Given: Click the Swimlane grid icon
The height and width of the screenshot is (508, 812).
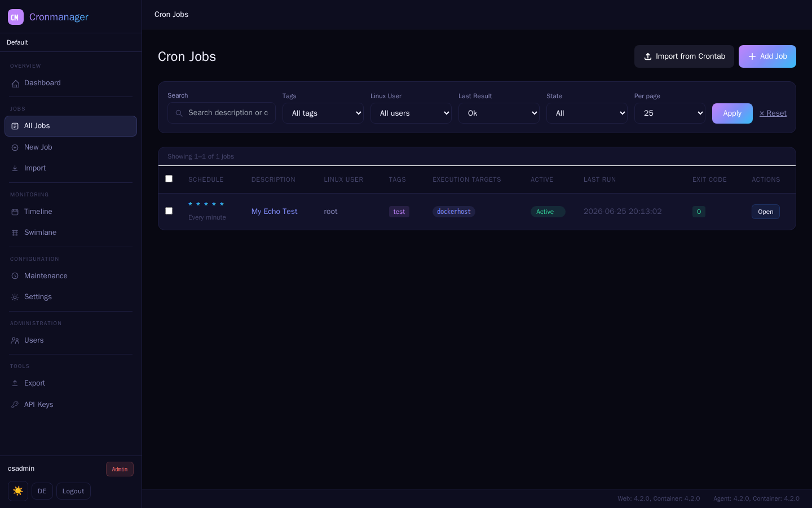Looking at the screenshot, I should point(15,233).
